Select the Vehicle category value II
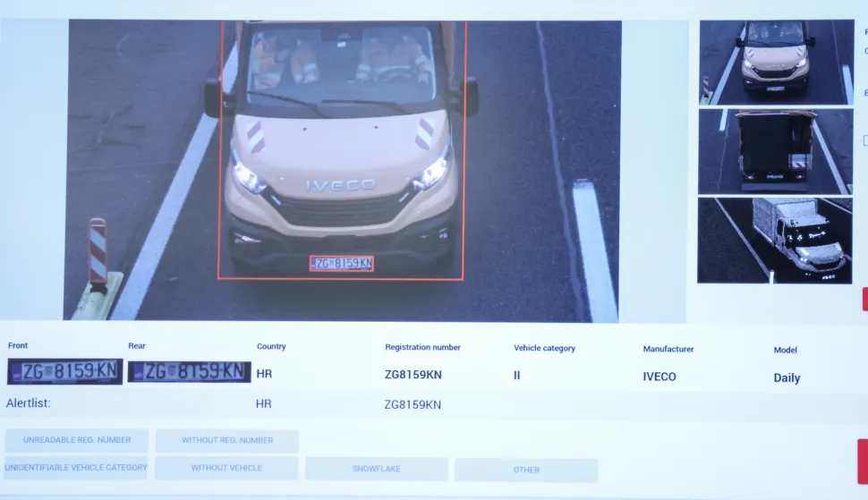 coord(517,376)
